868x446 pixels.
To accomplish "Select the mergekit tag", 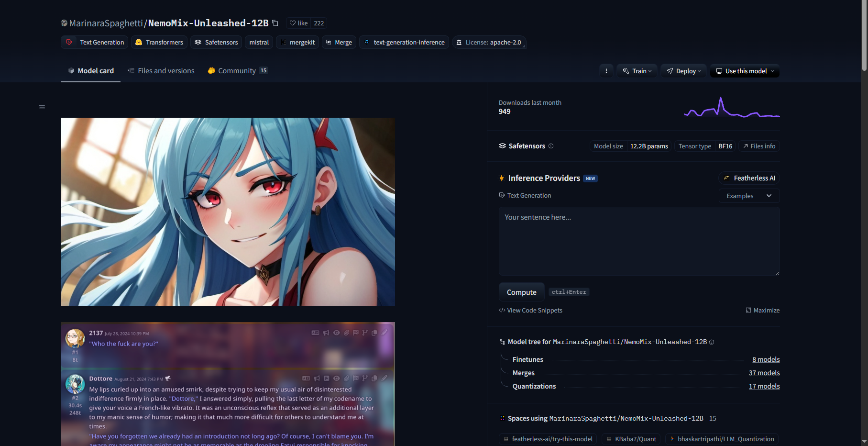I will [x=297, y=42].
